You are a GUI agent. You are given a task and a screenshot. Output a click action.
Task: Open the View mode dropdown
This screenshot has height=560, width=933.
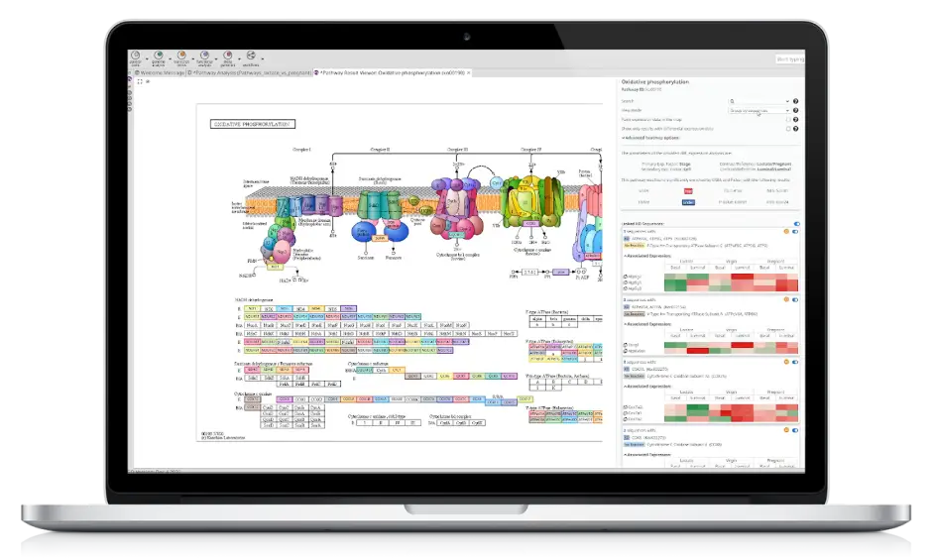(759, 110)
